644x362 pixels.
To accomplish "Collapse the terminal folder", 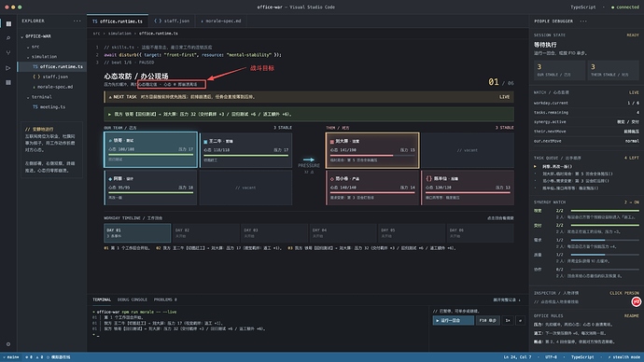I will click(40, 97).
